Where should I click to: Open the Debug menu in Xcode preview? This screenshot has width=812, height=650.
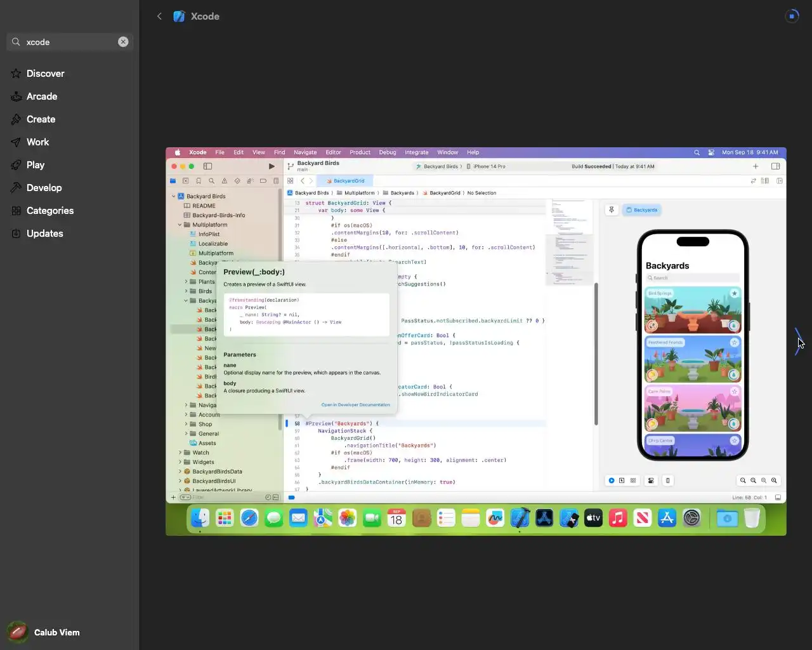click(388, 152)
